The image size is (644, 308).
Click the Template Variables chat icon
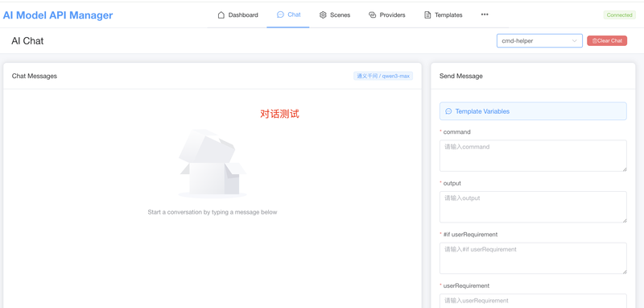pyautogui.click(x=448, y=111)
